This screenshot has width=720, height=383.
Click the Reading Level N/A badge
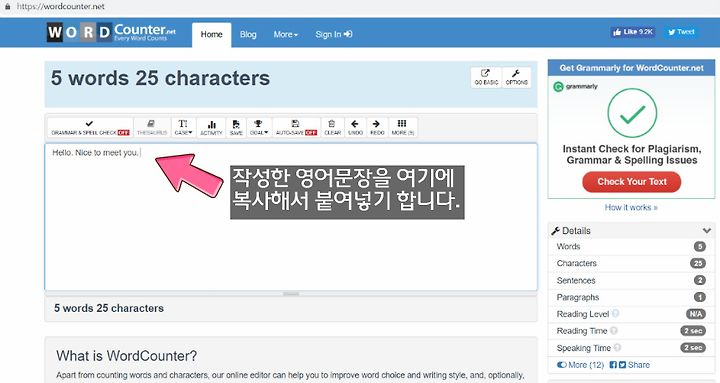[696, 314]
